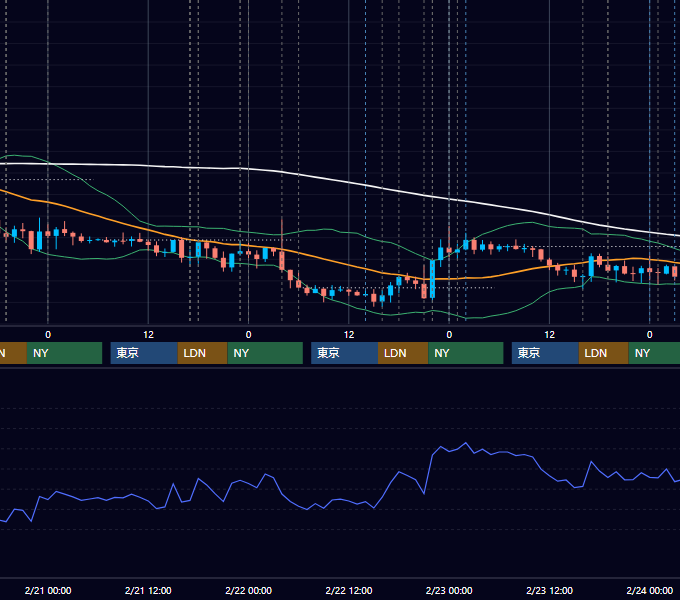Click the 東京 session block above 2/22 12:00
The width and height of the screenshot is (680, 600).
point(344,353)
